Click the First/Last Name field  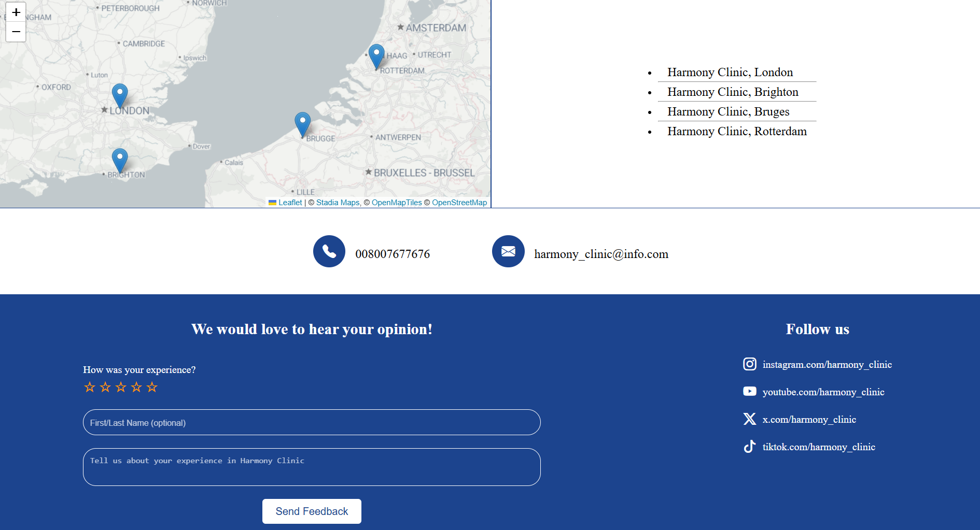pos(311,422)
